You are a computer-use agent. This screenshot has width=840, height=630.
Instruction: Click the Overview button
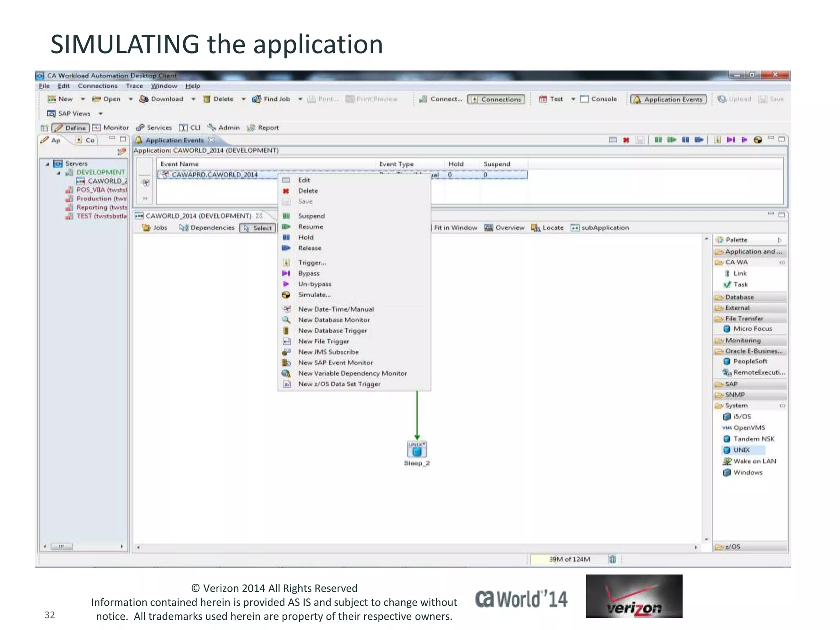click(x=504, y=228)
